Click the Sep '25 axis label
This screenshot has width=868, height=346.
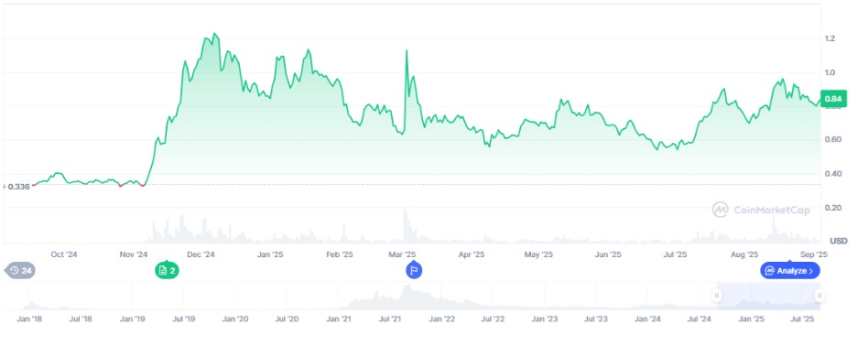814,254
